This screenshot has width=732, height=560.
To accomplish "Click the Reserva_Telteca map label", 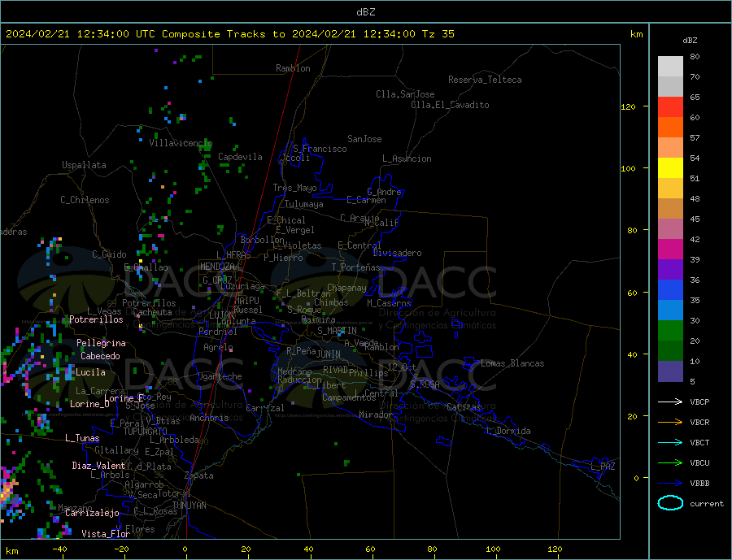I will [x=485, y=80].
